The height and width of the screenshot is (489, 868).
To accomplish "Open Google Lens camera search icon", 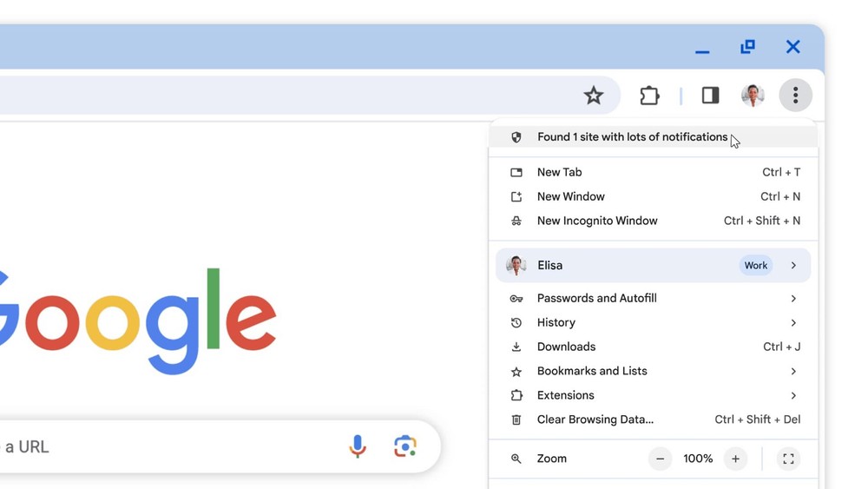I will 404,446.
